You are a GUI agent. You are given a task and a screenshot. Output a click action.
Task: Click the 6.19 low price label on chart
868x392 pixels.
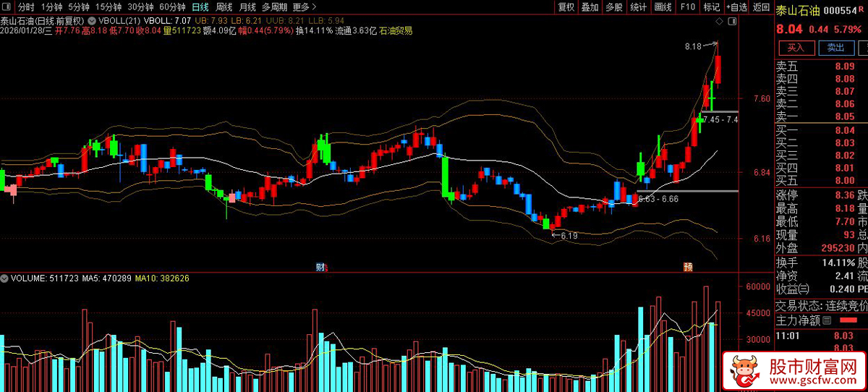tap(569, 235)
